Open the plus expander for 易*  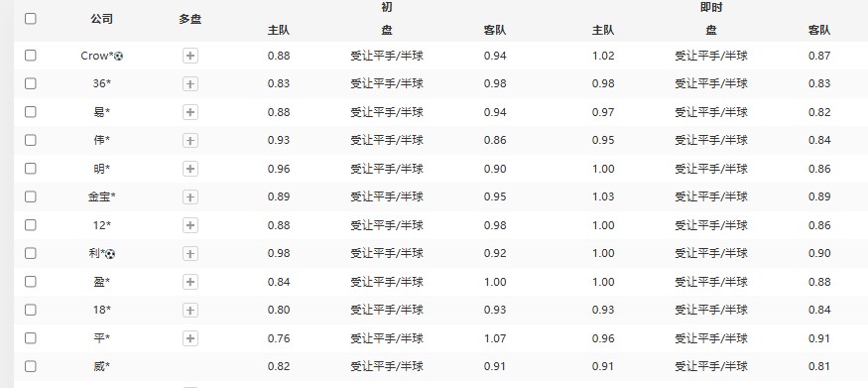click(x=190, y=112)
